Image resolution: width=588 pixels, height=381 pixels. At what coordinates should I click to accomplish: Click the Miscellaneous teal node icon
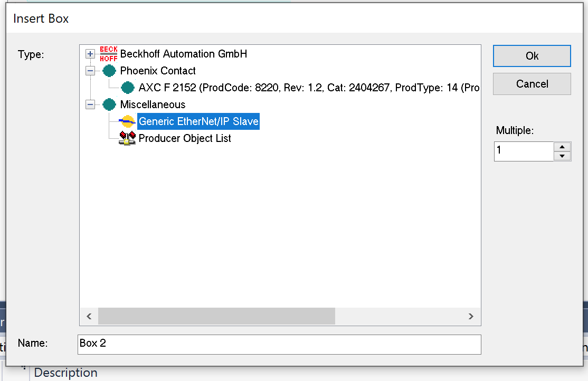coord(109,104)
